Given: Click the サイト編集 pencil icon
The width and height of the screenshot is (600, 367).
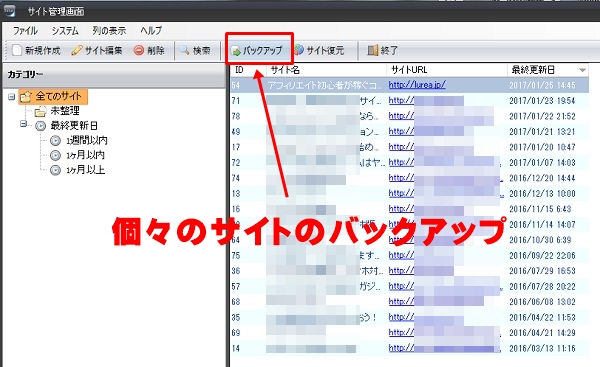Looking at the screenshot, I should point(77,50).
